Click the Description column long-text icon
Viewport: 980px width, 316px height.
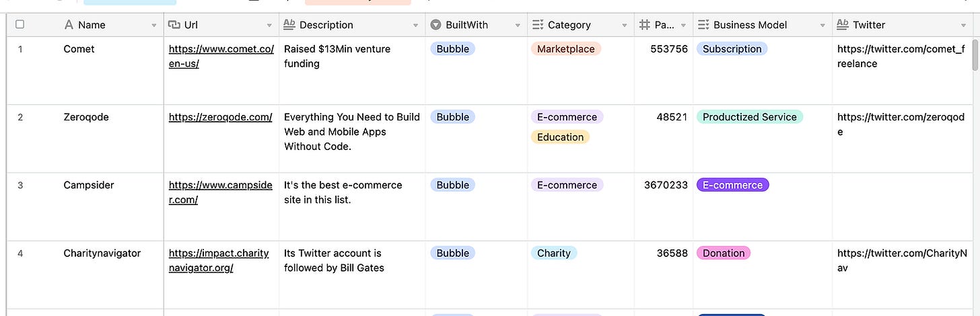click(x=289, y=25)
